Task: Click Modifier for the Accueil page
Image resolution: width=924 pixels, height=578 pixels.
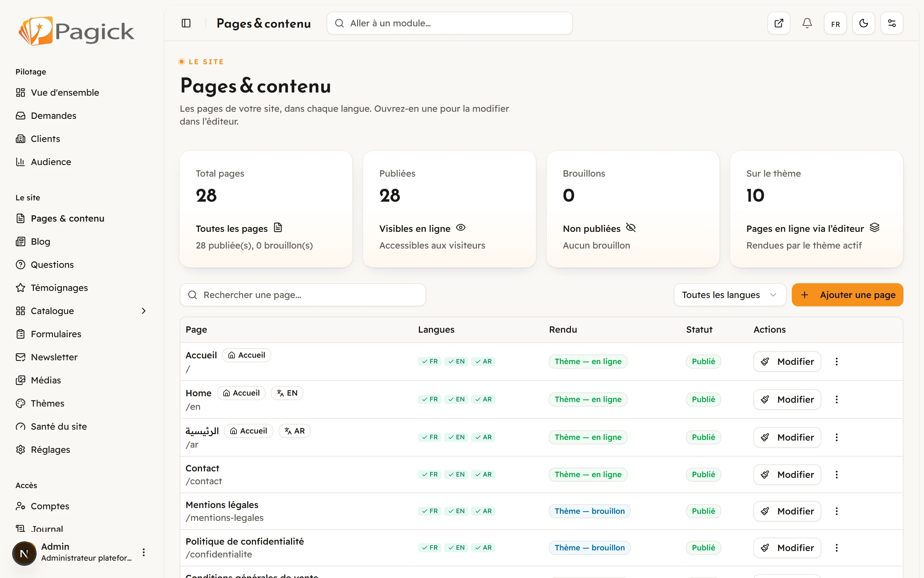Action: click(787, 362)
